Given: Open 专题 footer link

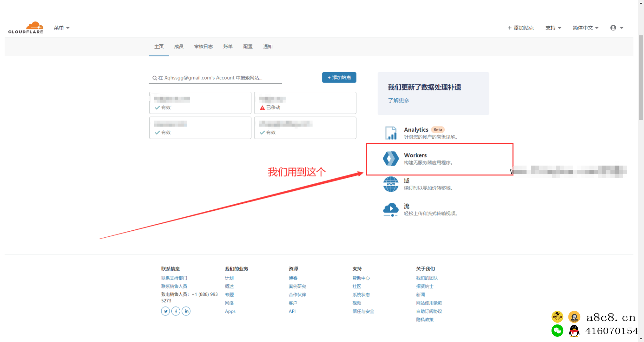Looking at the screenshot, I should click(229, 295).
